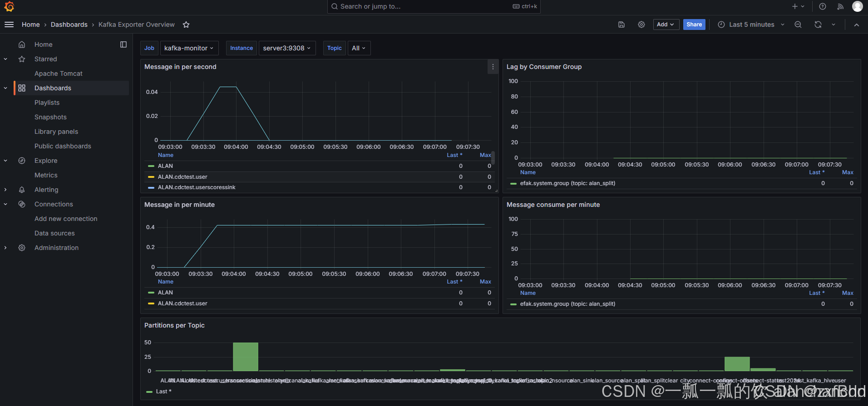868x406 pixels.
Task: Click the Dashboards grid icon in sidebar
Action: 22,88
